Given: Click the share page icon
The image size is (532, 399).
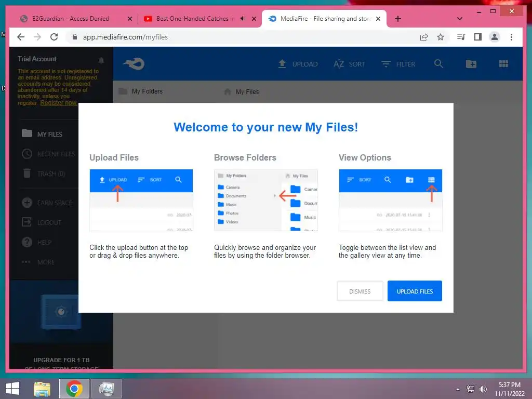Looking at the screenshot, I should (x=424, y=37).
